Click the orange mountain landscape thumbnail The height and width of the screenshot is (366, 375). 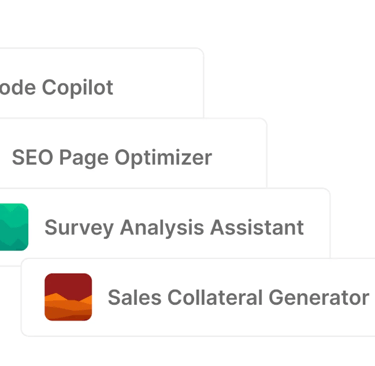click(x=68, y=297)
